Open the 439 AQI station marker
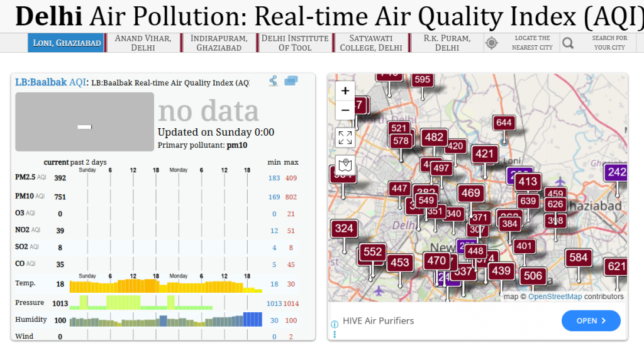This screenshot has height=355, width=644. [x=501, y=271]
